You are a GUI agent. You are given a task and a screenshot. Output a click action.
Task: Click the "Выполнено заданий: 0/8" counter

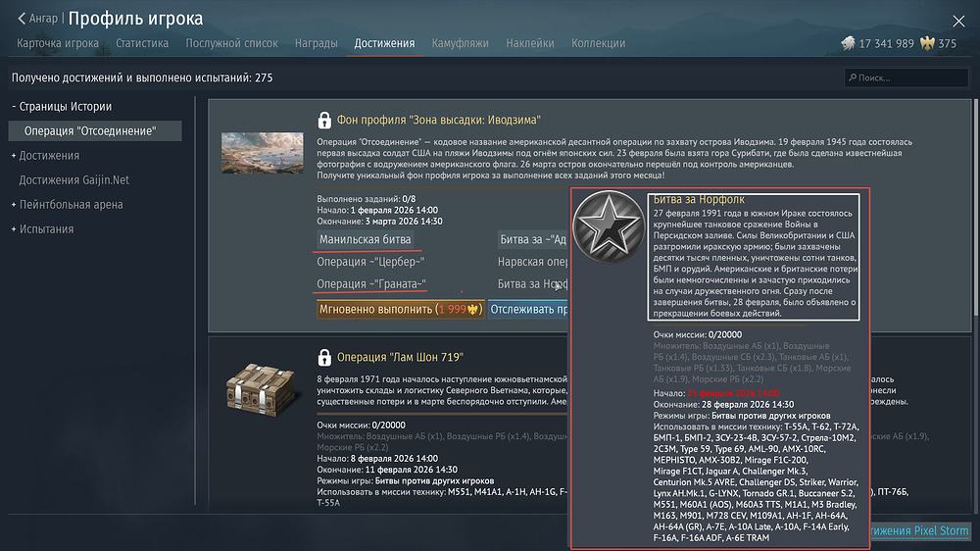[x=367, y=199]
